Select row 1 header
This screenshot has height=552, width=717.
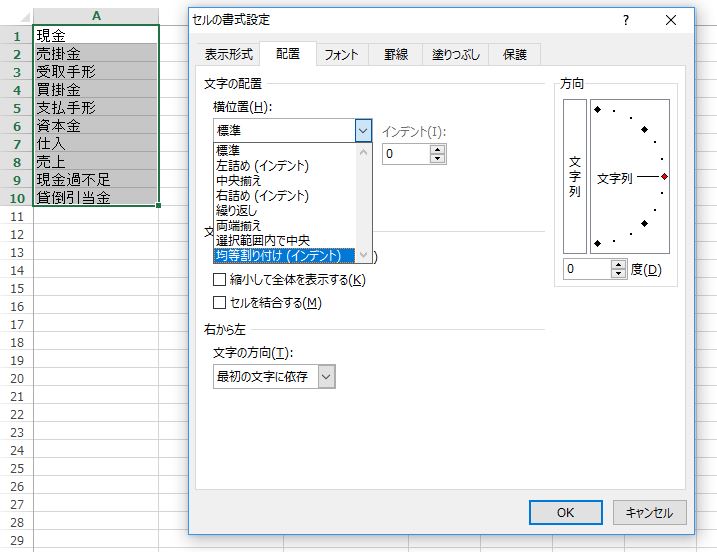(16, 36)
